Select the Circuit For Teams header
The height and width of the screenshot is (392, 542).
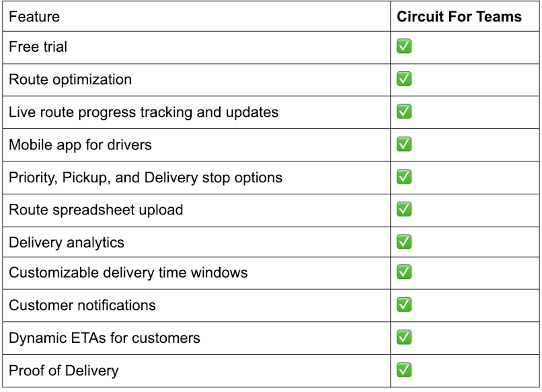pyautogui.click(x=459, y=17)
